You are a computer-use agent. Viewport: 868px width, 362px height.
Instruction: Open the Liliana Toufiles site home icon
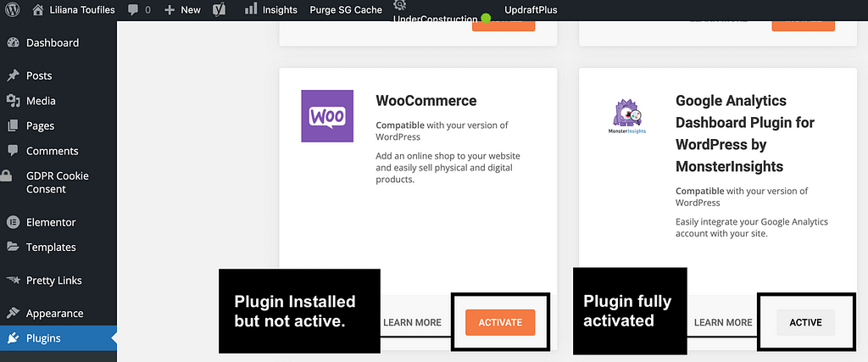37,9
